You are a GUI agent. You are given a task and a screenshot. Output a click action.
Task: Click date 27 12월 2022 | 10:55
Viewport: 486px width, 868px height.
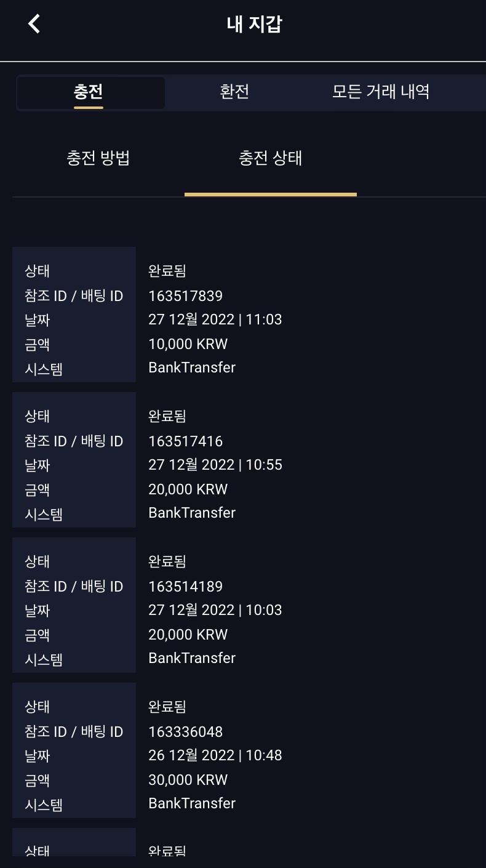[x=215, y=465]
